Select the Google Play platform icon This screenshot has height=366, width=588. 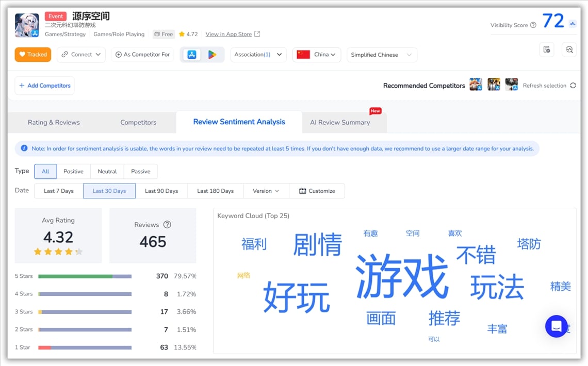(212, 55)
